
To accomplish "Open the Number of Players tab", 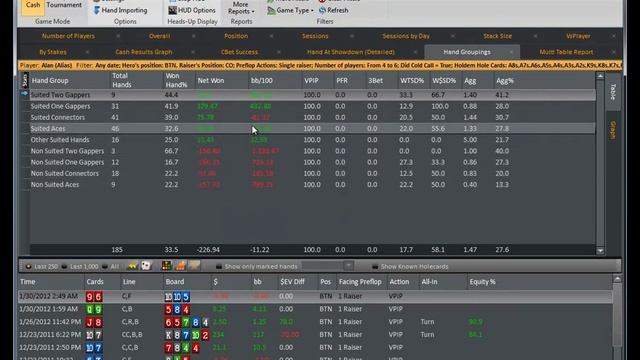I will point(68,36).
